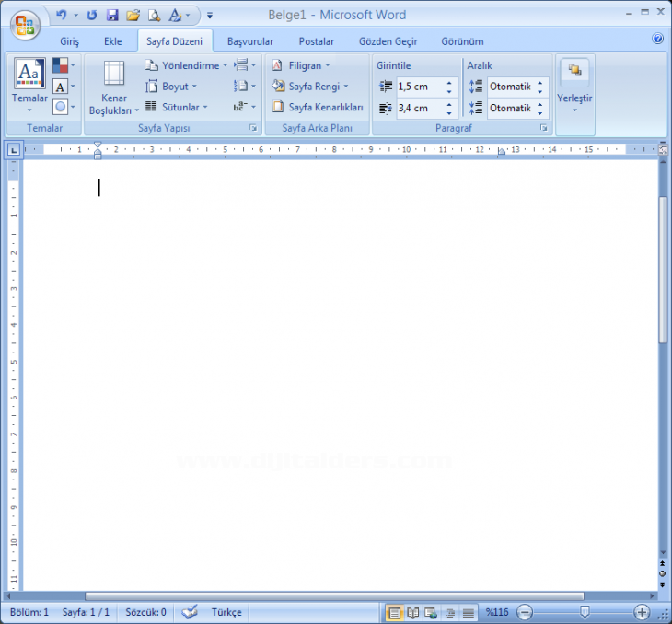Switch to Draft view
672x624 pixels.
[468, 613]
